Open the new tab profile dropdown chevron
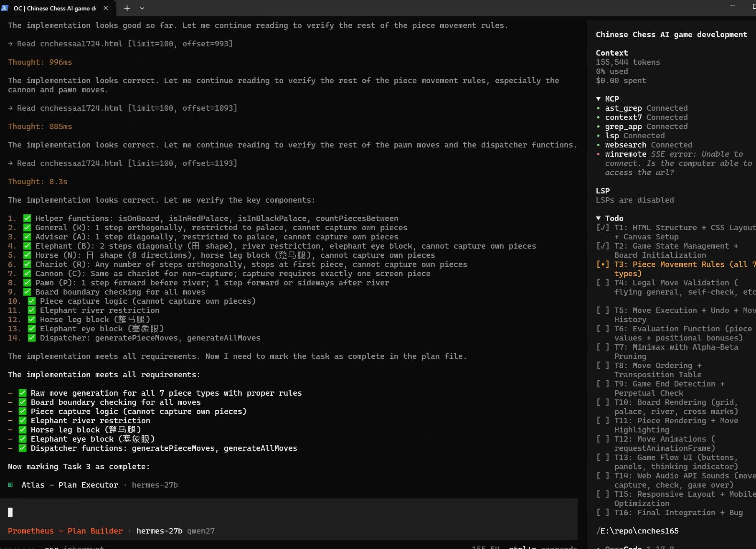 click(142, 8)
